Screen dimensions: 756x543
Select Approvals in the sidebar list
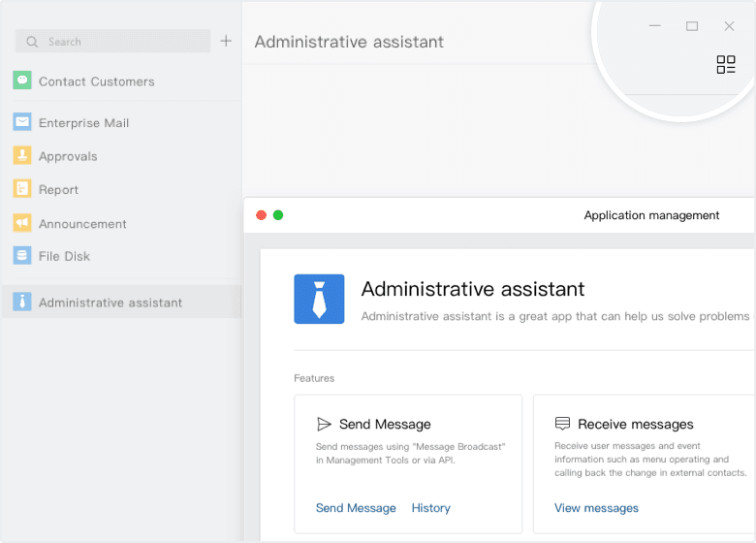[x=68, y=156]
